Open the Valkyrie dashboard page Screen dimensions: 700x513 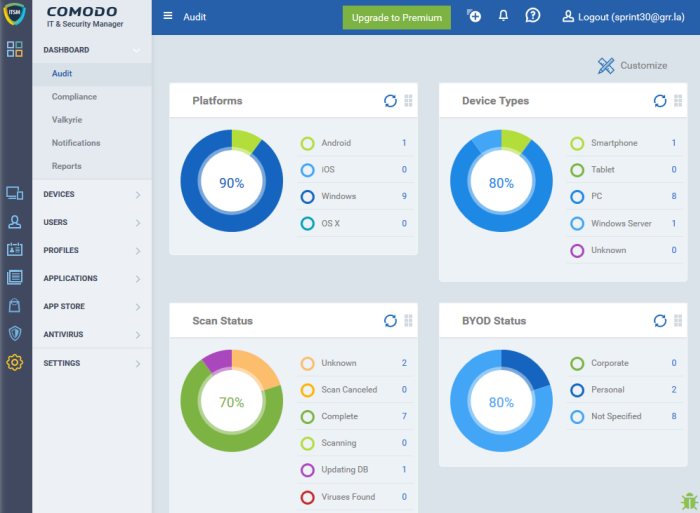click(x=92, y=120)
